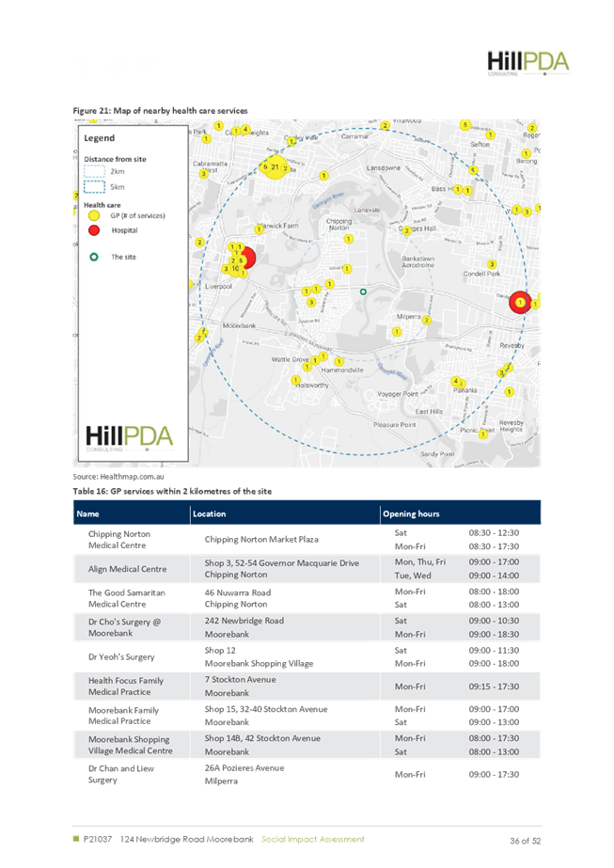Click the HillPDA logo in the page header
614x868 pixels.
[528, 63]
